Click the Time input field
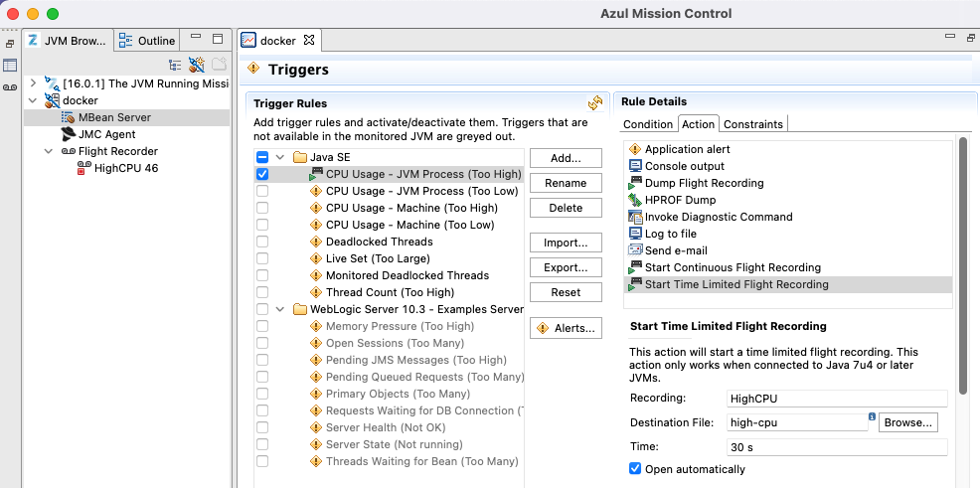Image resolution: width=980 pixels, height=488 pixels. (x=835, y=448)
